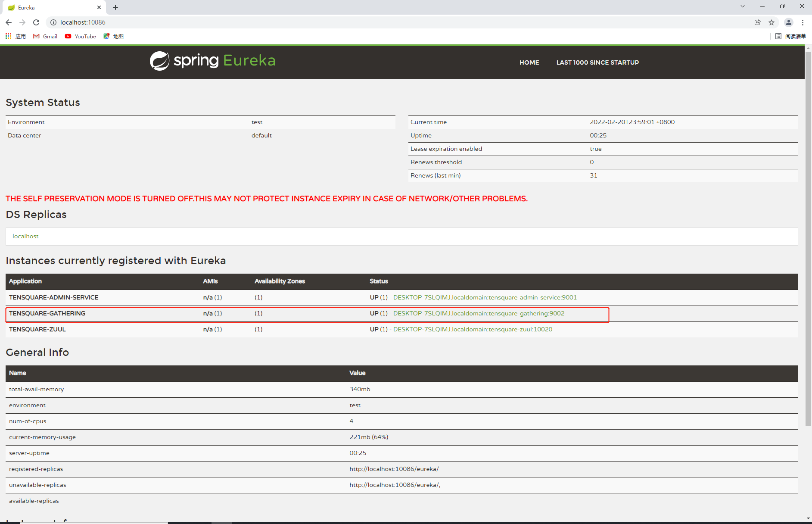
Task: Select total-avail-memory value 340mb
Action: pos(360,389)
